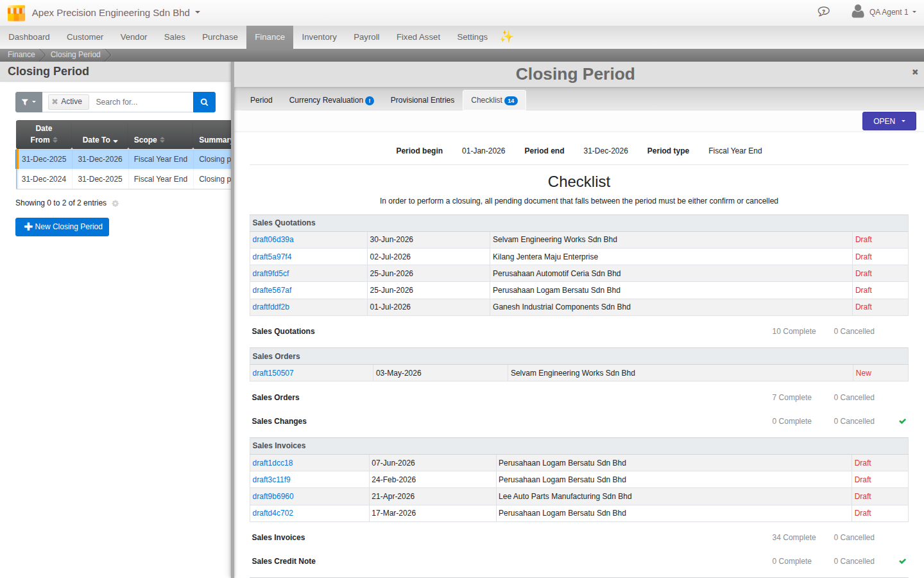
Task: Click the Sales Credit Note green checkmark
Action: [x=902, y=561]
